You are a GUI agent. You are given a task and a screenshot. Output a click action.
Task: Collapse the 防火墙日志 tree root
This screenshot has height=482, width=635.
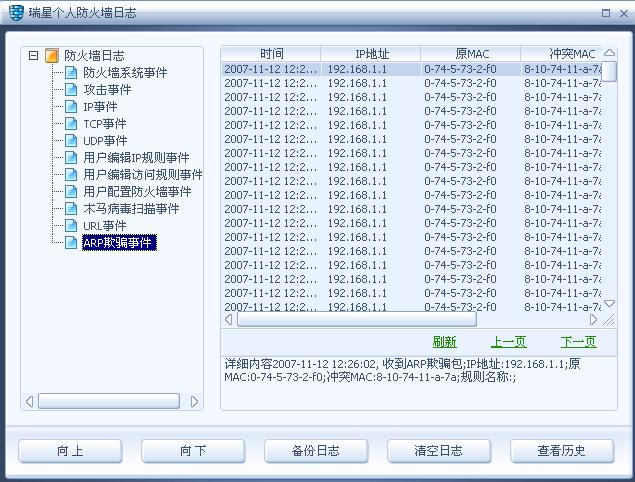point(33,55)
